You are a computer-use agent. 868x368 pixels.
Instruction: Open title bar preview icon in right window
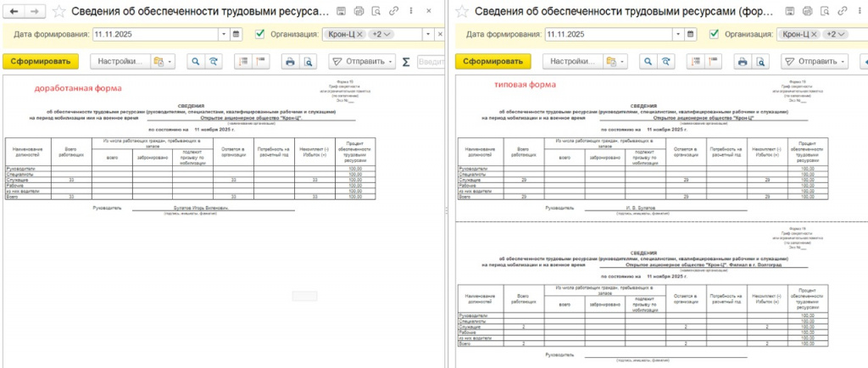[x=824, y=11]
